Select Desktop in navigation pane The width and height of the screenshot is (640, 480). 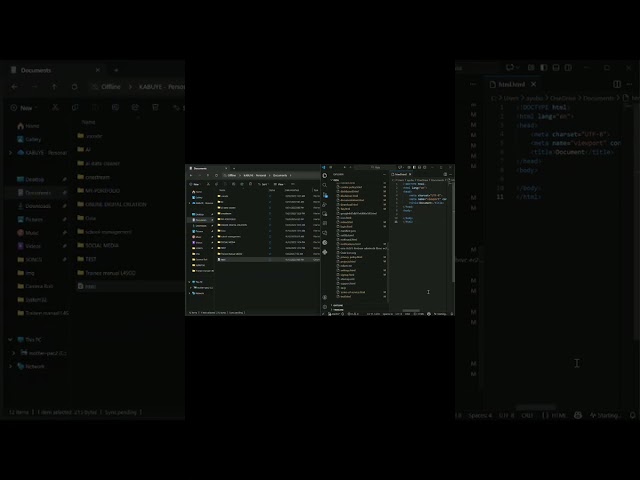(x=198, y=214)
